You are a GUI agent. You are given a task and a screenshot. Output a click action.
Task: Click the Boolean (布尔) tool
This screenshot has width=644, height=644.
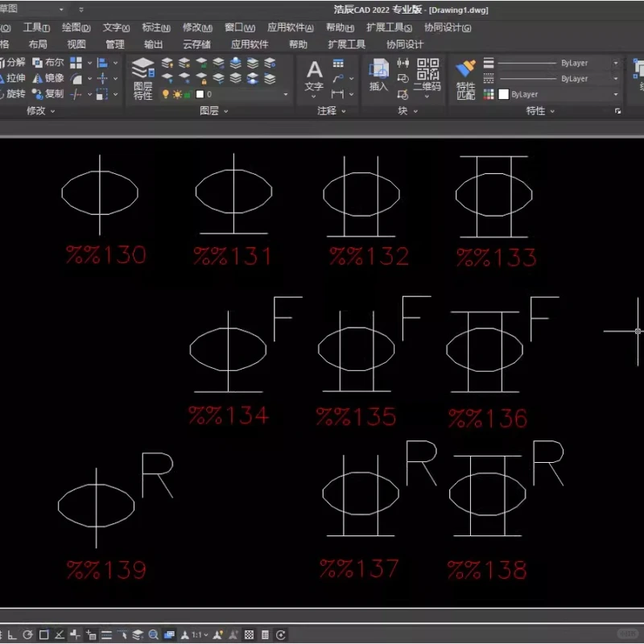point(48,63)
